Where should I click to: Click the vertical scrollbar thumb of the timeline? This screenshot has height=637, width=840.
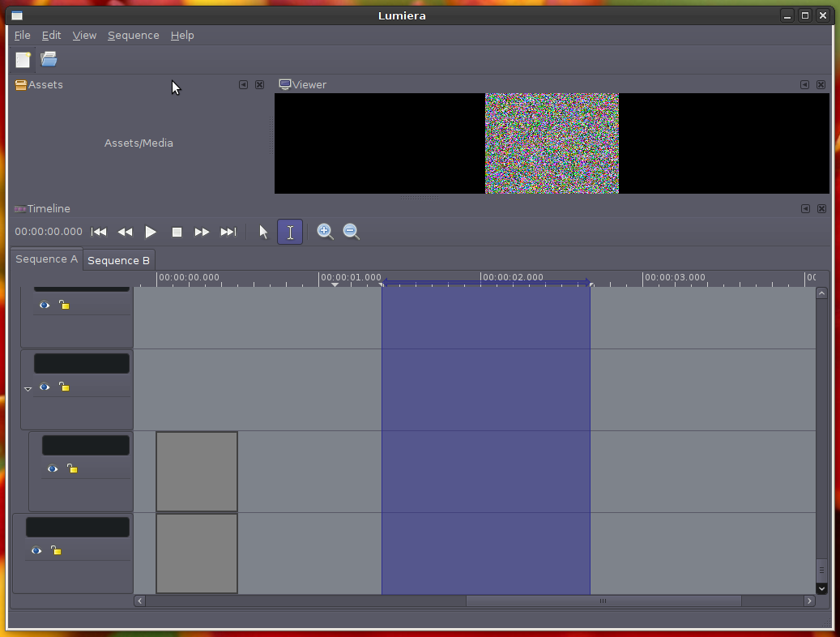coord(821,570)
